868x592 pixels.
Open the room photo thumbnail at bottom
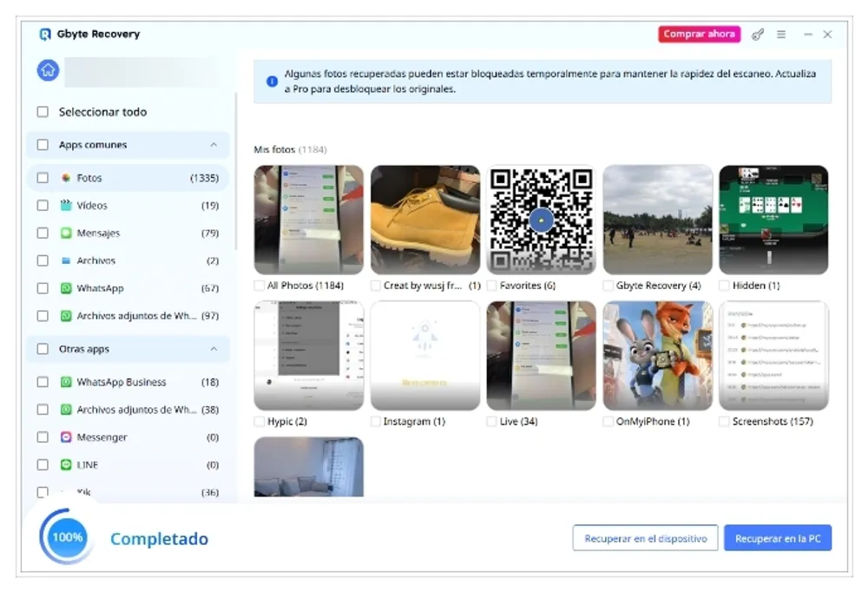coord(309,467)
